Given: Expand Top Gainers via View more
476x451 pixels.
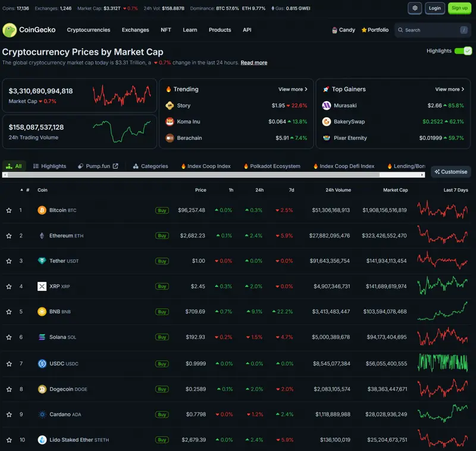Looking at the screenshot, I should (x=449, y=89).
